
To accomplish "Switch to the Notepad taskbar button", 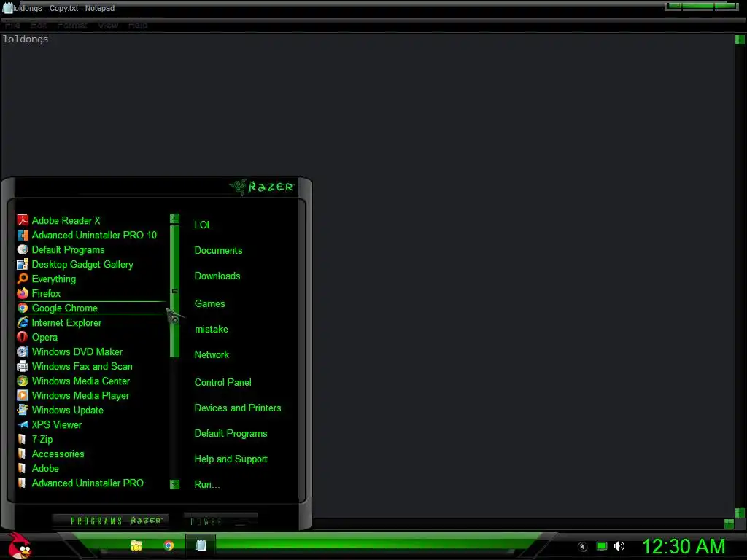I will tap(201, 545).
